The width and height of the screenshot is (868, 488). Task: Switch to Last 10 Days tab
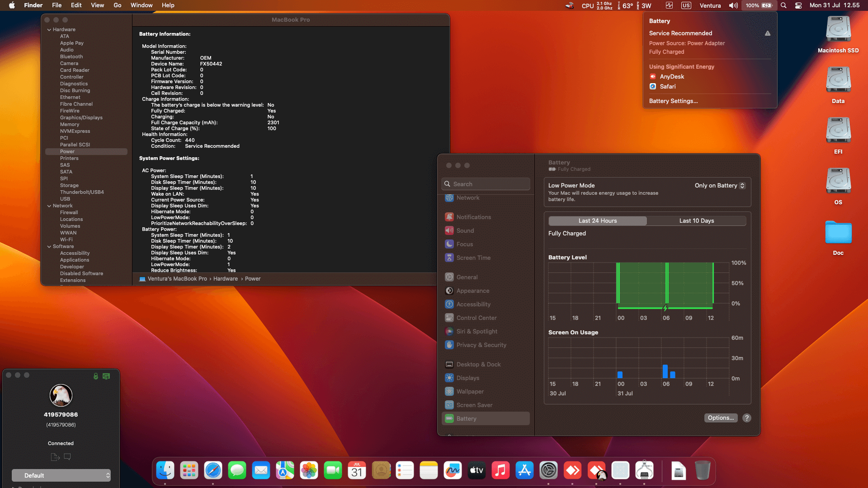coord(697,221)
